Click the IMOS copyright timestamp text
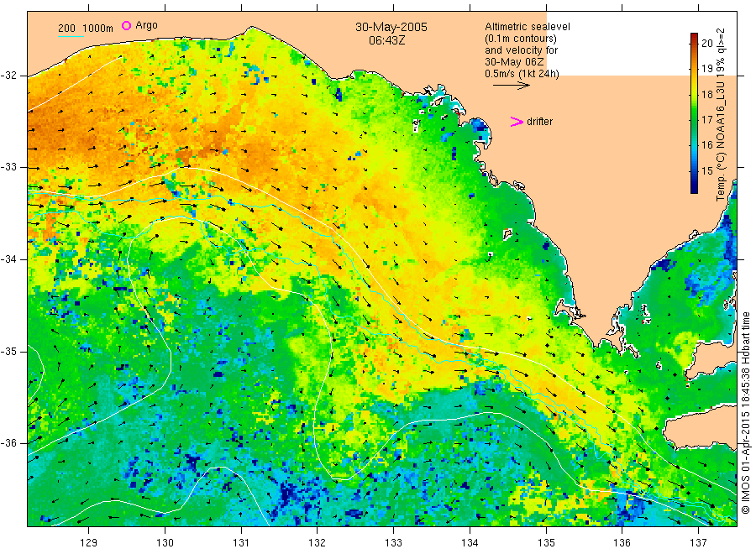 [746, 413]
